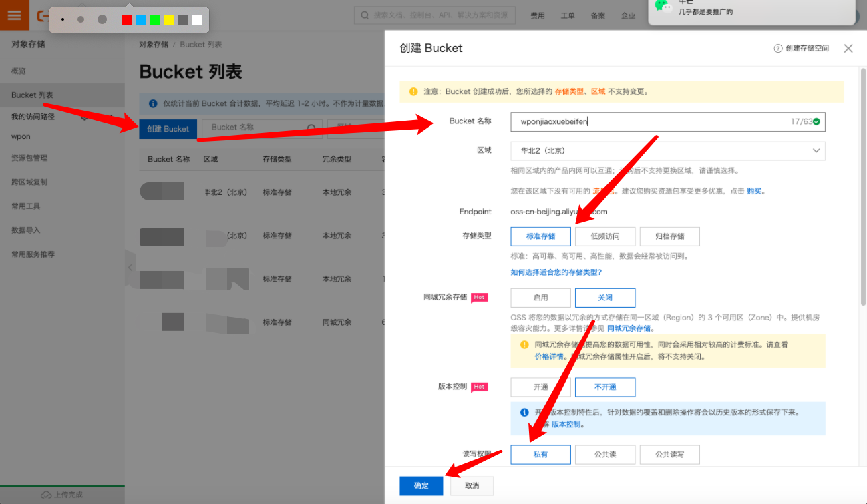Viewport: 867px width, 504px height.
Task: Open the 企业 top menu
Action: [628, 15]
